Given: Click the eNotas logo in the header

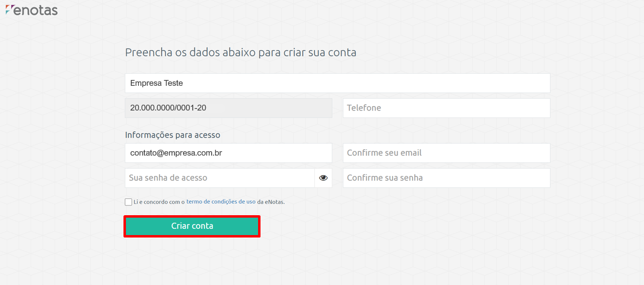Looking at the screenshot, I should (x=31, y=10).
